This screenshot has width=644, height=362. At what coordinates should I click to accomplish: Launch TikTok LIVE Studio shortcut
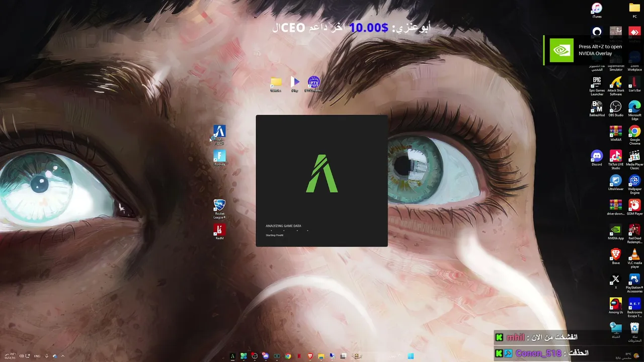(616, 160)
